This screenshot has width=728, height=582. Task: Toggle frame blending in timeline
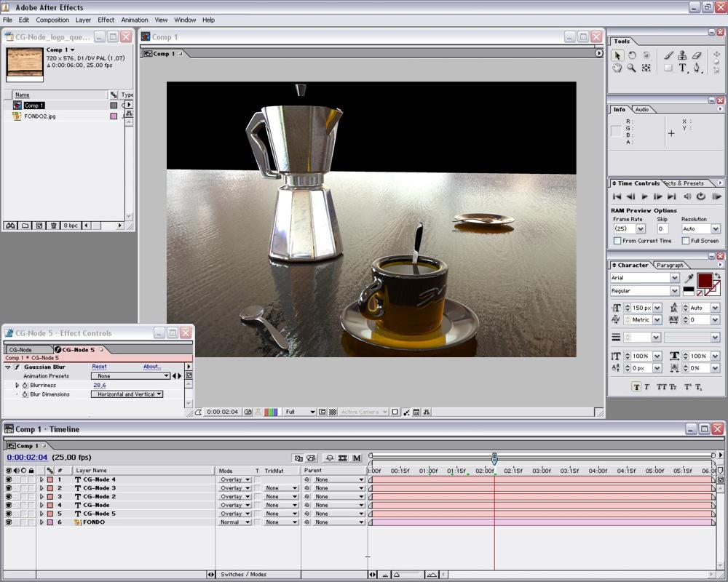(343, 458)
